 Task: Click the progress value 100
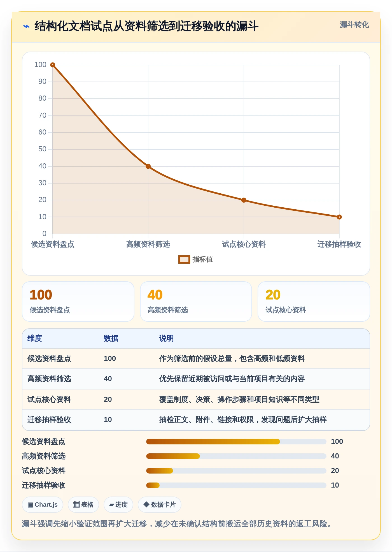[x=337, y=442]
